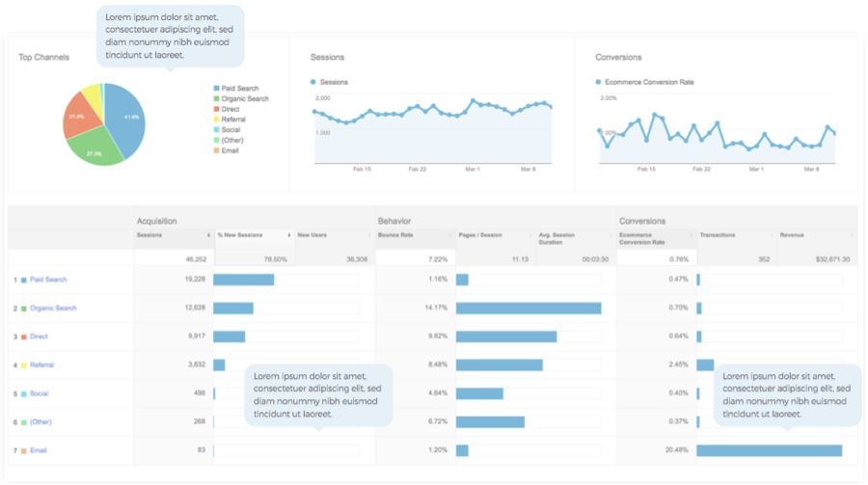This screenshot has height=485, width=868.
Task: Click Referral conversion rate bar
Action: pyautogui.click(x=705, y=364)
